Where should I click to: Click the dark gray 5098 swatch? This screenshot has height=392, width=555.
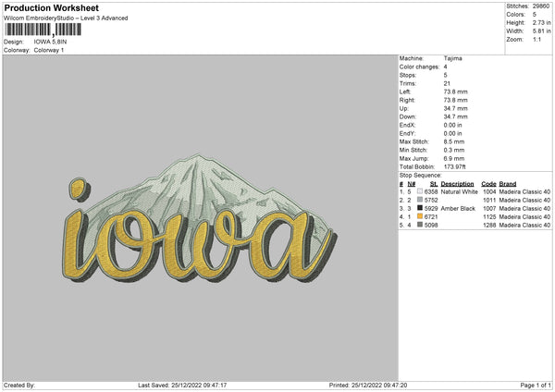420,225
